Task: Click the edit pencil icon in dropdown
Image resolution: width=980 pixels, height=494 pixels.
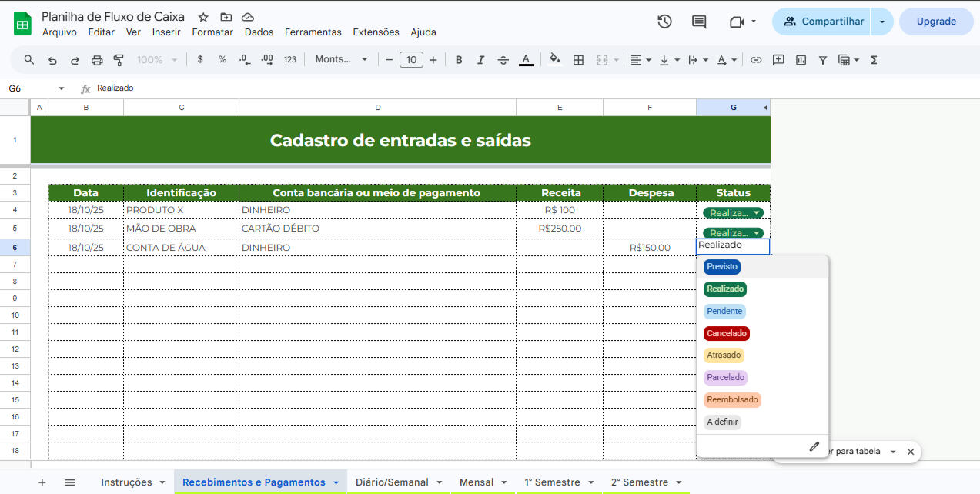Action: point(814,446)
